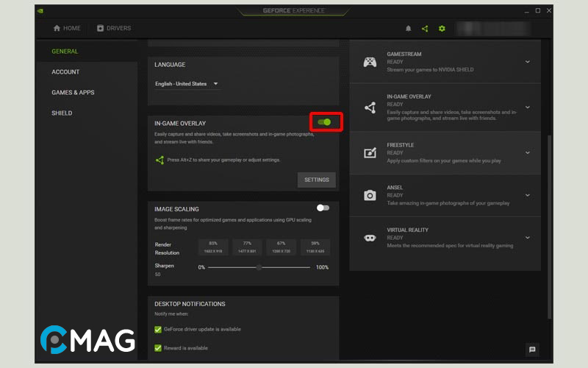Open settings with the green gear icon
The image size is (588, 368).
point(442,28)
